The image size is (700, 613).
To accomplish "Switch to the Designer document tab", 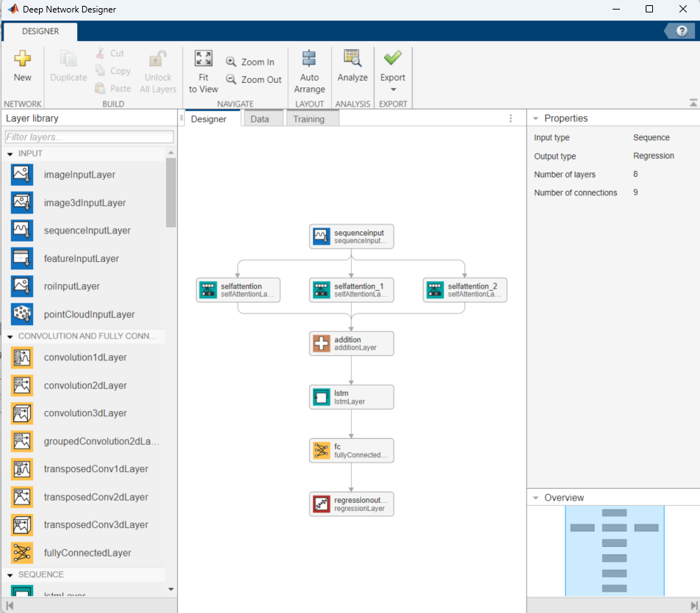I will (209, 119).
